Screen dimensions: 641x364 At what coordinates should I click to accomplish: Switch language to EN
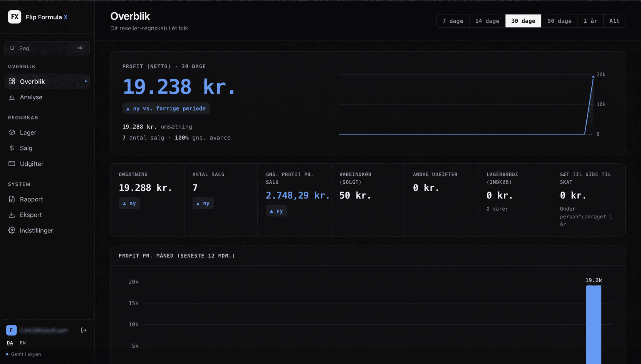23,343
